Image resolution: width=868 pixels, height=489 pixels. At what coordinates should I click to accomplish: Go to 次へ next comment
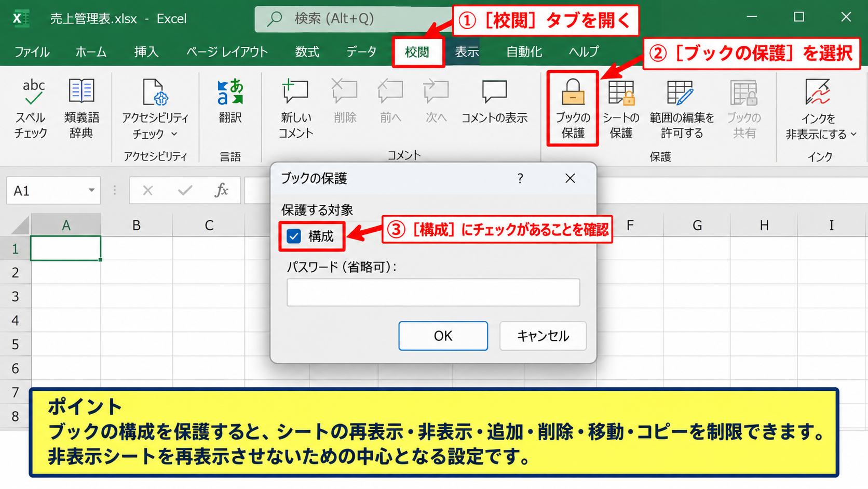[436, 102]
